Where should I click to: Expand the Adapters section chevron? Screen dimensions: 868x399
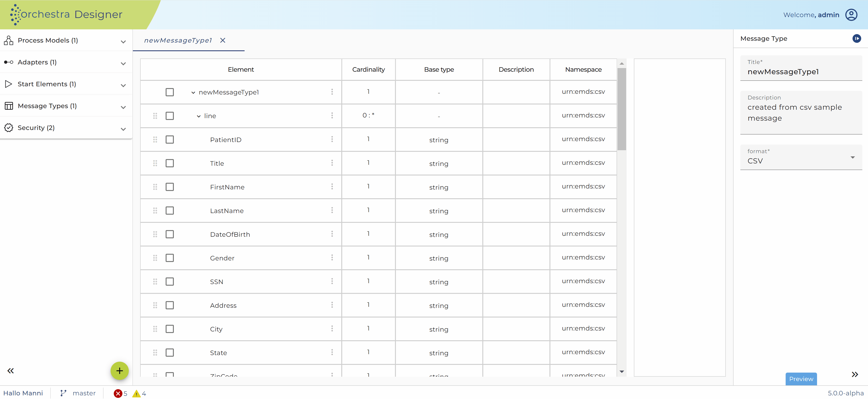[123, 64]
